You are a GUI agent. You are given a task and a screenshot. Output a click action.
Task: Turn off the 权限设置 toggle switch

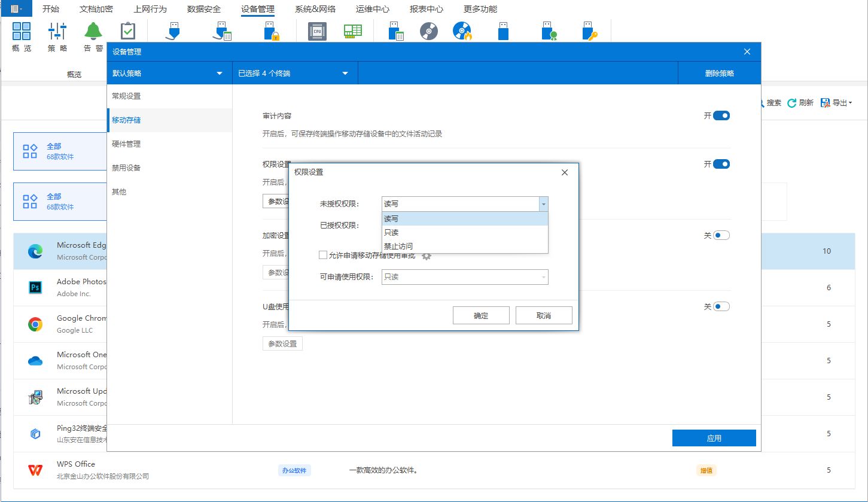721,164
